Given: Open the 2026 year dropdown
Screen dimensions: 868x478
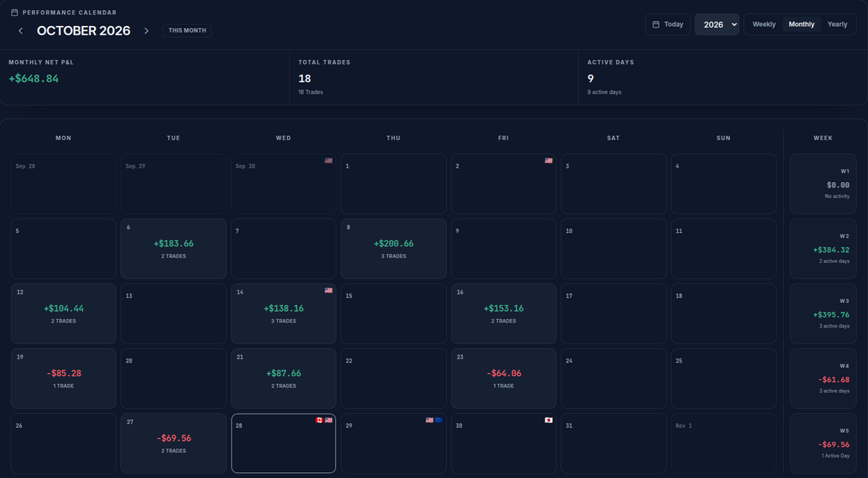Looking at the screenshot, I should point(717,24).
